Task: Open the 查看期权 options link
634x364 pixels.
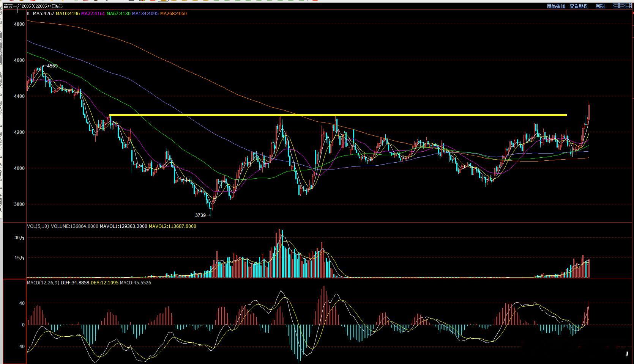Action: point(579,6)
